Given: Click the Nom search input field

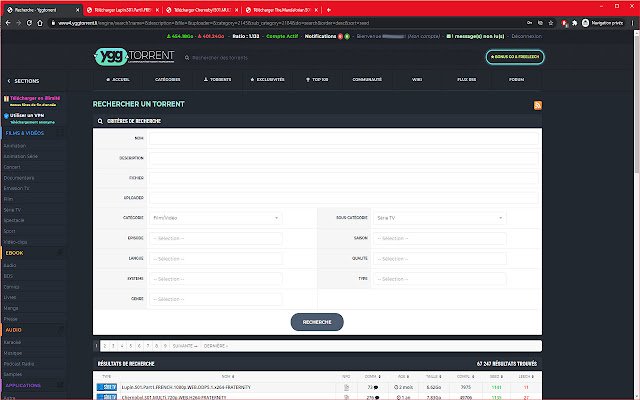Looking at the screenshot, I should [x=344, y=138].
